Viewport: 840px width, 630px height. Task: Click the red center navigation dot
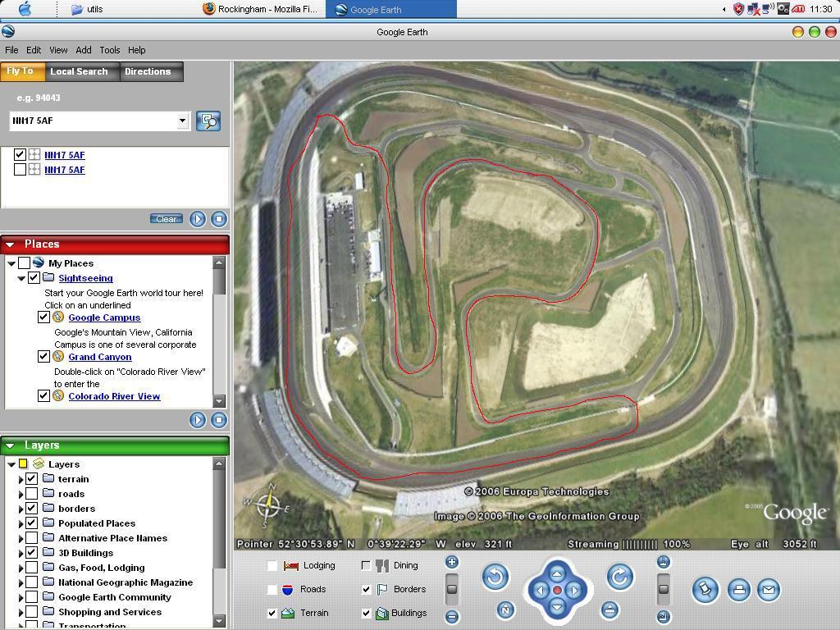(557, 591)
